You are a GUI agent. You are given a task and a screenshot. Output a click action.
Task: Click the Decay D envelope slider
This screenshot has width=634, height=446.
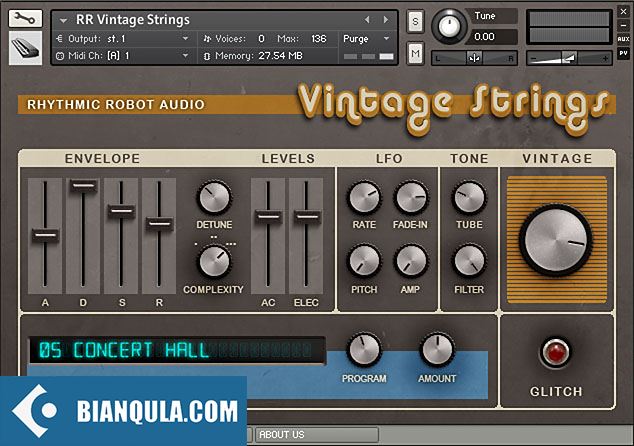tap(83, 186)
